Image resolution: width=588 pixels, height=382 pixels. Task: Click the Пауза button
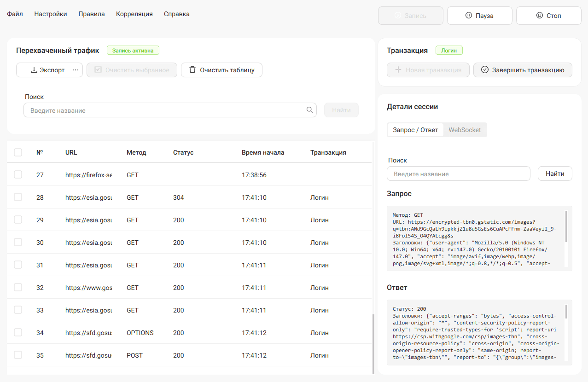[480, 16]
